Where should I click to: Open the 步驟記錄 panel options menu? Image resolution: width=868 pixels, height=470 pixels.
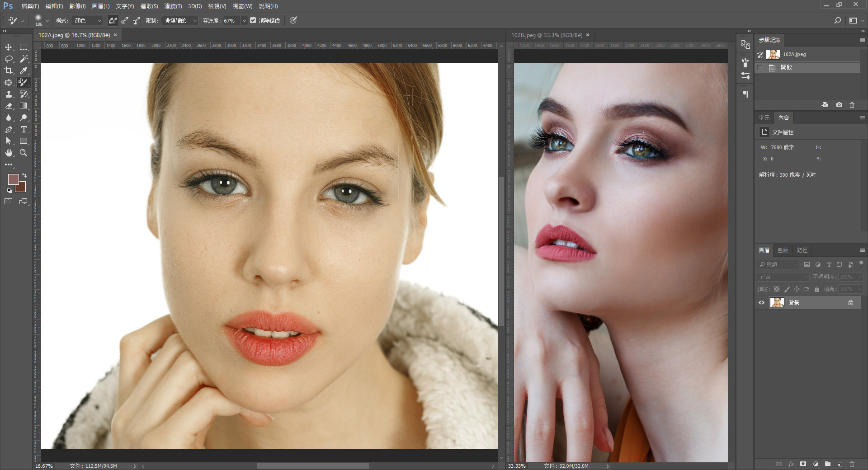click(x=862, y=40)
